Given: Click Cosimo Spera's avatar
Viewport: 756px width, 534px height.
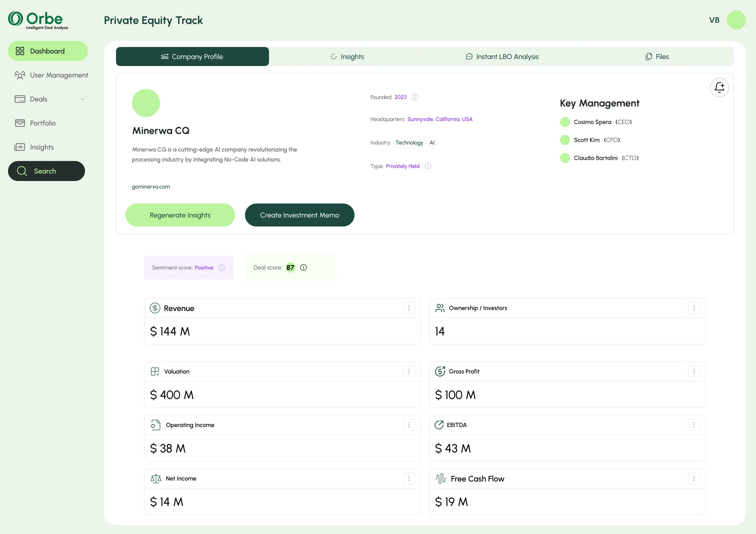Looking at the screenshot, I should point(565,122).
